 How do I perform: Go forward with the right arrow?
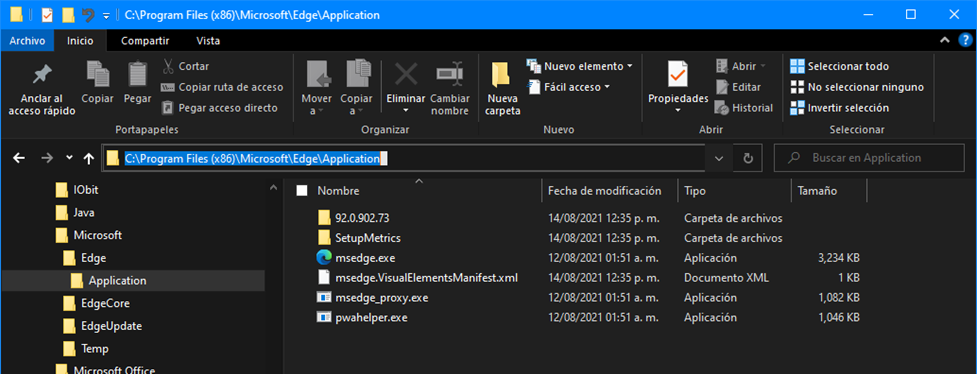point(47,158)
